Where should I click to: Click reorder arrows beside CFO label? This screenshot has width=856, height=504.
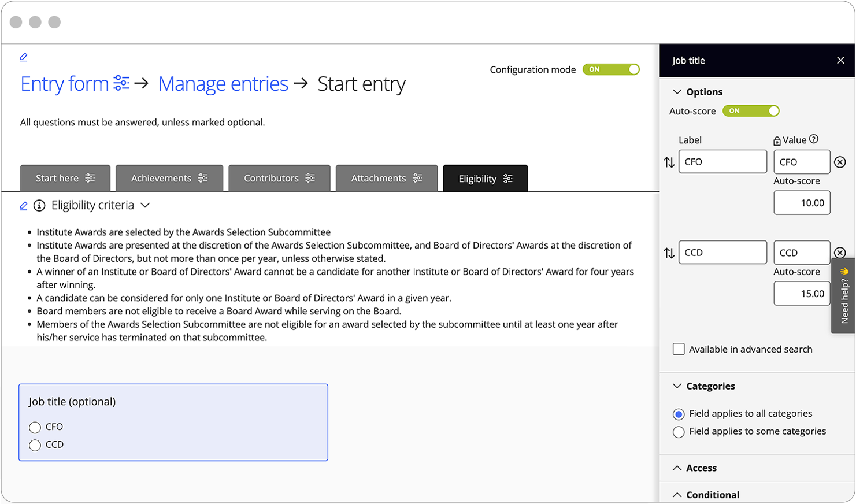coord(669,162)
